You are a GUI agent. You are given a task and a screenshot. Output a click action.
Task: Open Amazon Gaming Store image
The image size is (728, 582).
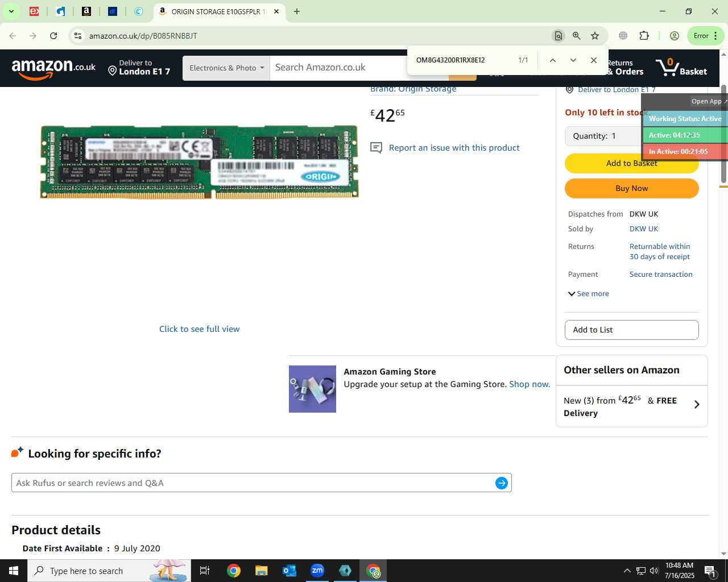click(x=312, y=389)
